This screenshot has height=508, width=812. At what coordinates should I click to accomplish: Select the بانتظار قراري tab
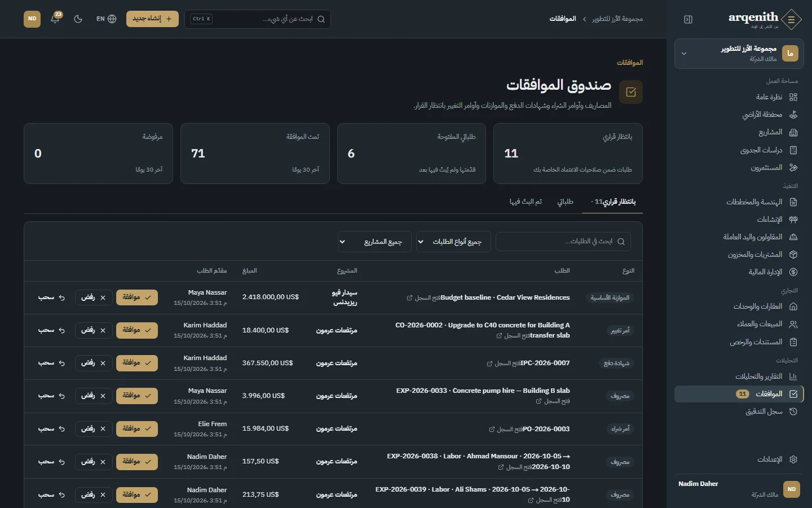(x=612, y=202)
